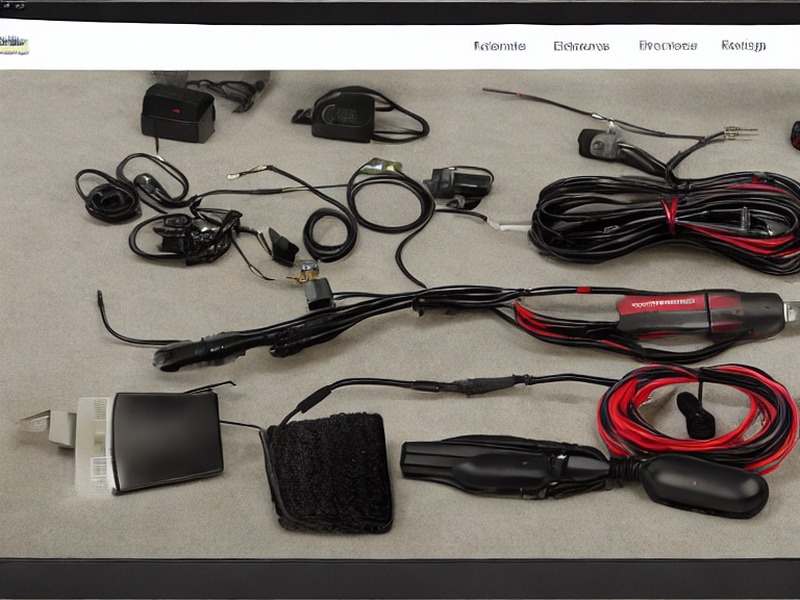Select the black headset-shaped device near top
The image size is (800, 600).
tap(361, 115)
